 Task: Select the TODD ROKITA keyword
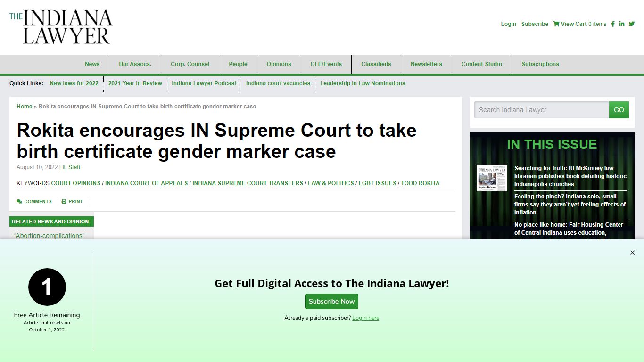(x=420, y=183)
